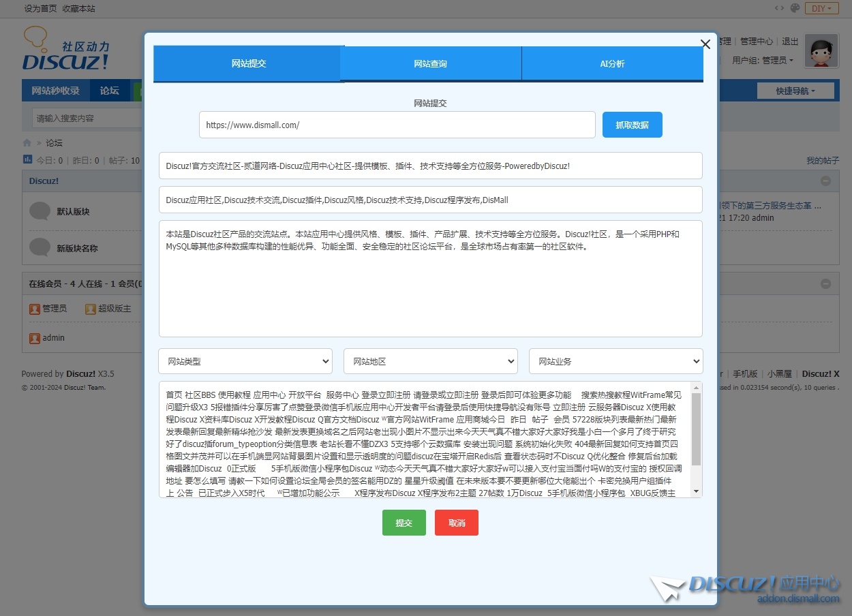Click the user avatar picture
The width and height of the screenshot is (852, 616).
821,51
